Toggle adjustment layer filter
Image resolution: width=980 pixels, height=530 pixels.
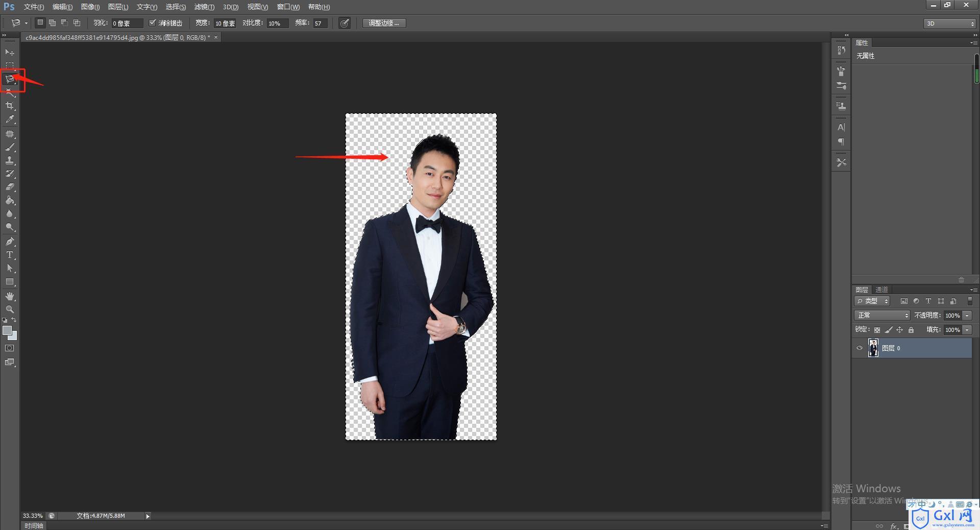pyautogui.click(x=916, y=301)
